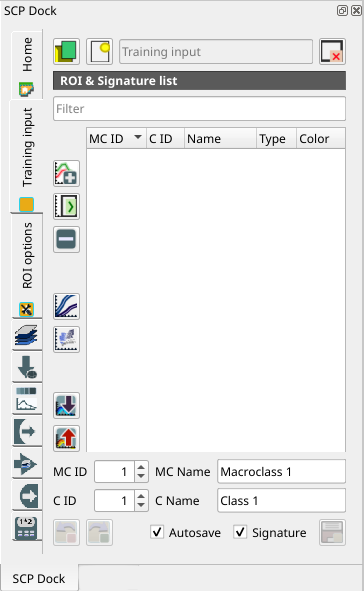
Task: Sort list by Type column
Action: click(276, 138)
